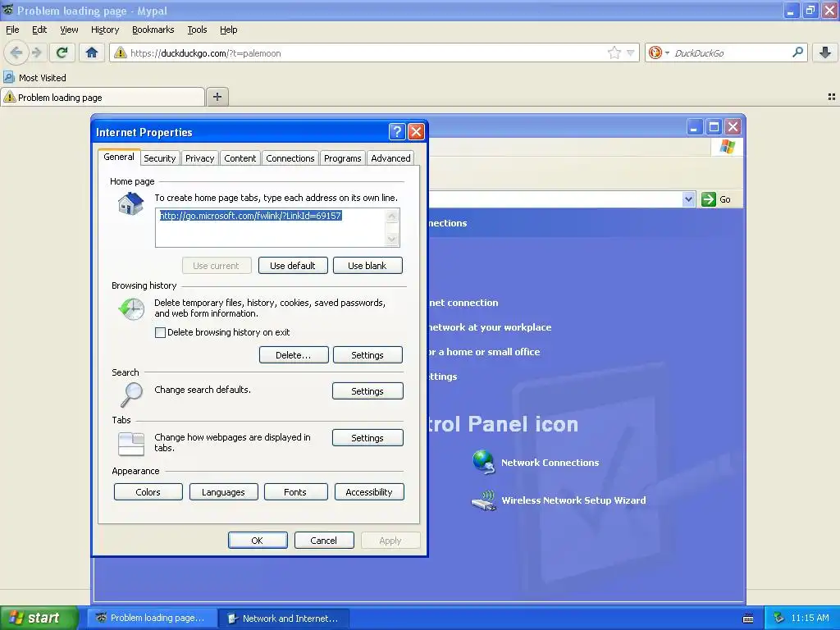
Task: Open the History menu
Action: pos(104,30)
